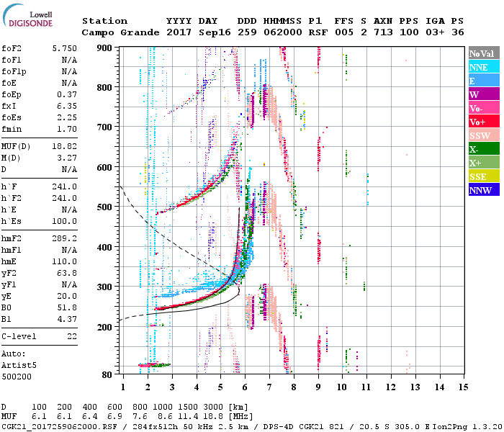
Task: Click the DPS-4D footer text
Action: [279, 426]
